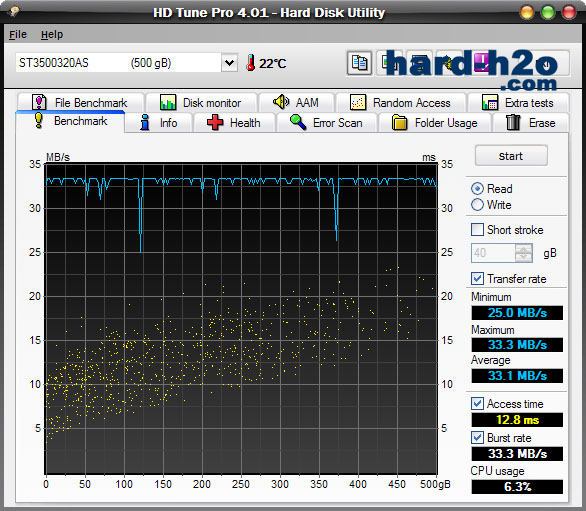Toggle the Access time checkbox
This screenshot has width=586, height=511.
477,404
